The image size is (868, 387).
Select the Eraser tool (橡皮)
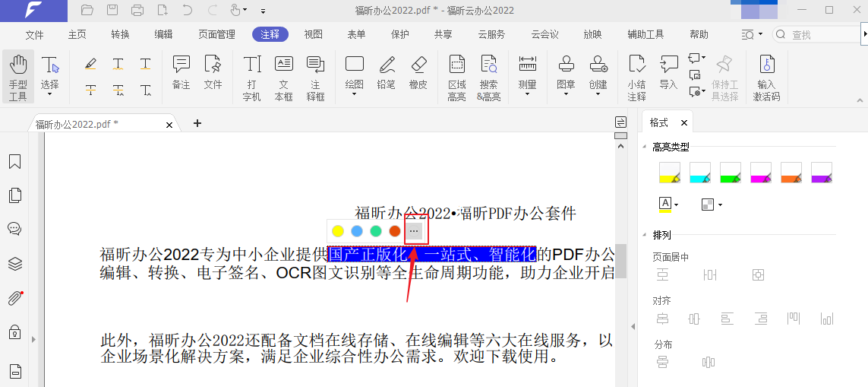(418, 71)
